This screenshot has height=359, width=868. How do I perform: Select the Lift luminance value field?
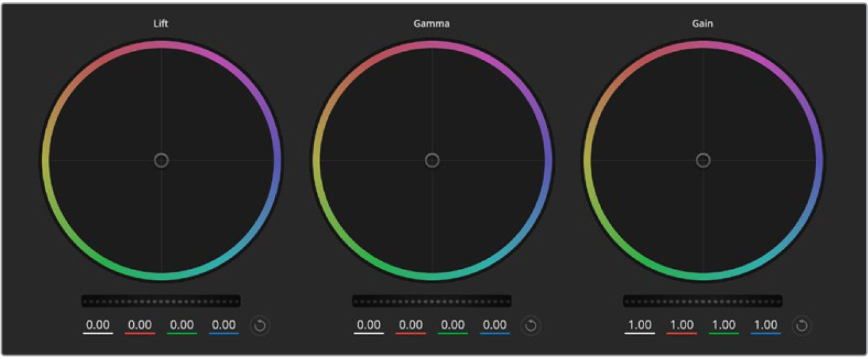pyautogui.click(x=98, y=325)
